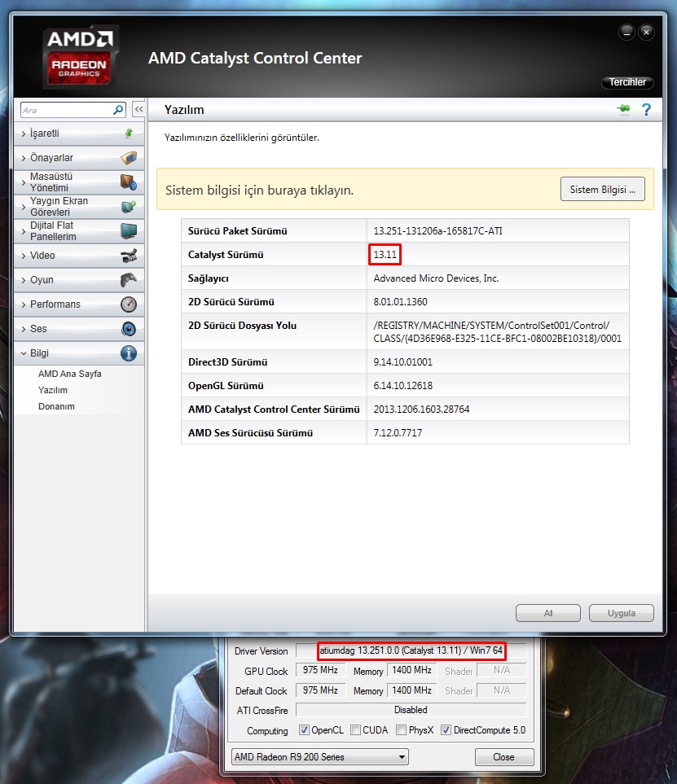Click the 2D Sürücü Sürümü value 8.01.01.1360
Image resolution: width=677 pixels, height=784 pixels.
[400, 301]
